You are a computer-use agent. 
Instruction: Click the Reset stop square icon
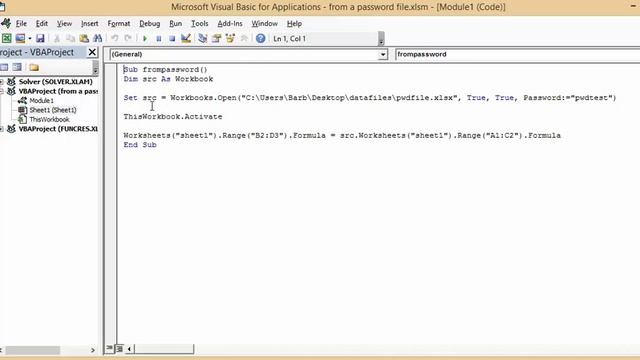(172, 38)
